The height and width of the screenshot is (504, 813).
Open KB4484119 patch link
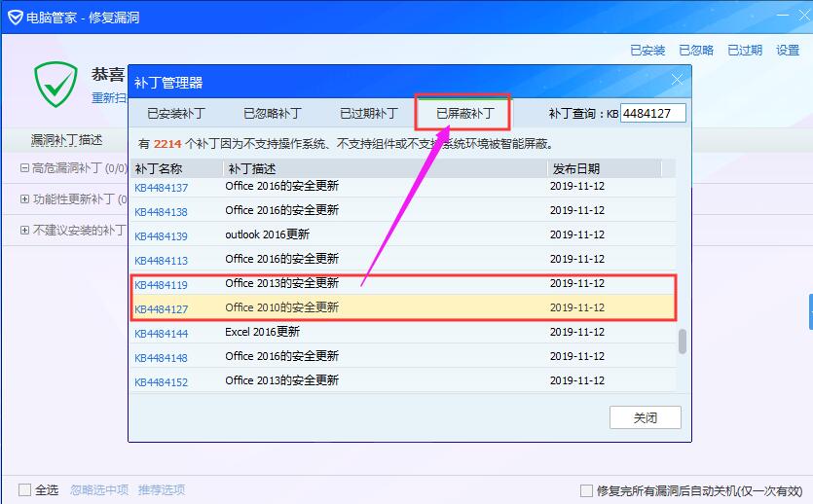(x=162, y=285)
